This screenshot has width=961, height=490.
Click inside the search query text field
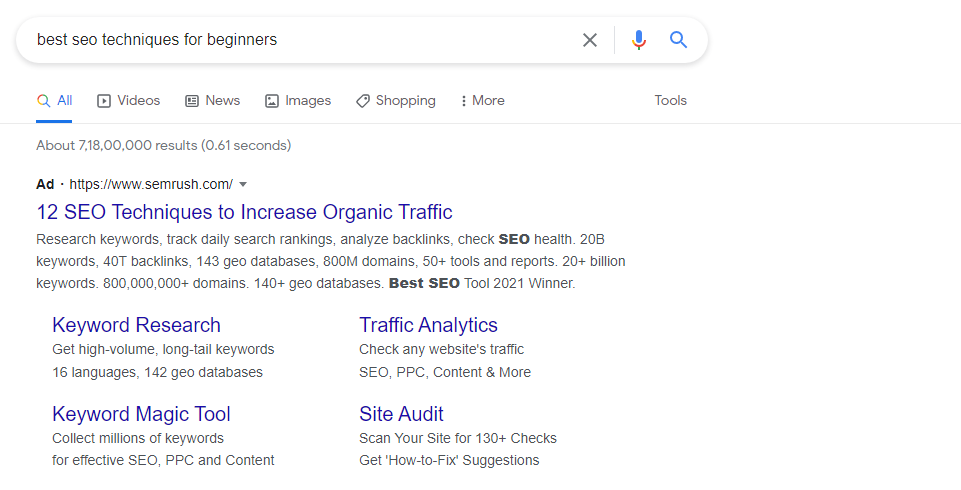point(300,40)
